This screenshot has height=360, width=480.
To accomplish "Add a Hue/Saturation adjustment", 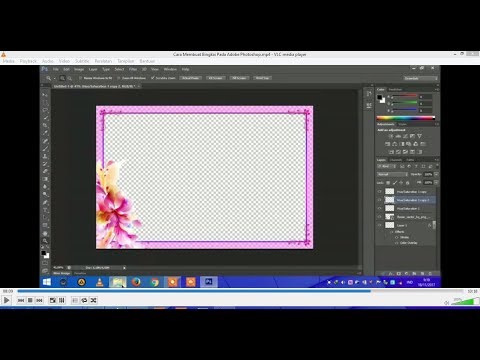I will 387,144.
